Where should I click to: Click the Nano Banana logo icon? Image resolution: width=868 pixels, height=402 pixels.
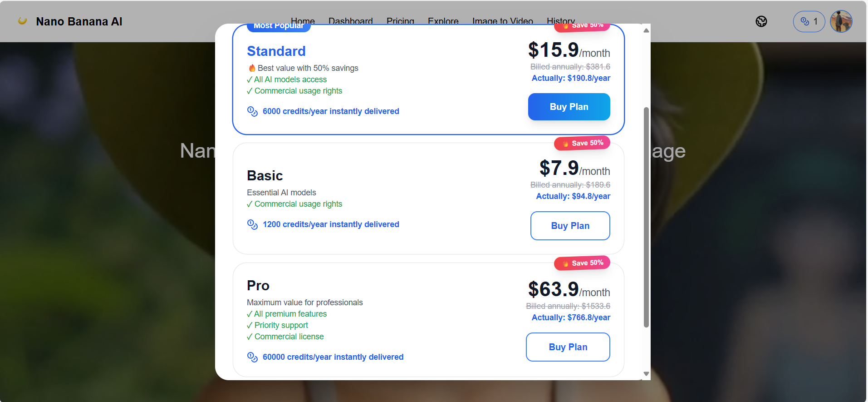click(22, 21)
